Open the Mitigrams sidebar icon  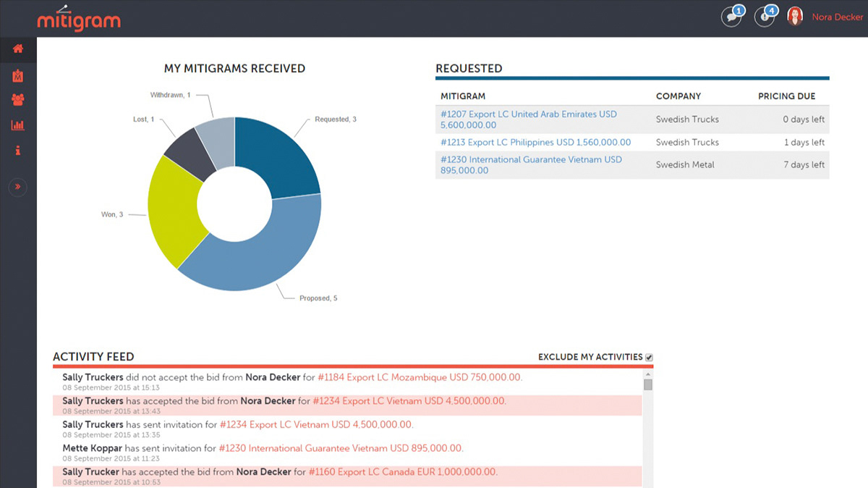(18, 75)
